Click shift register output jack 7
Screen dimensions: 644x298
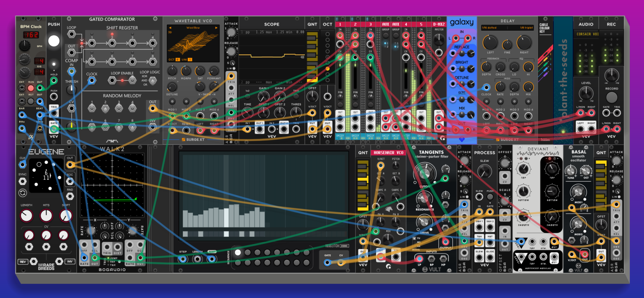pyautogui.click(x=132, y=62)
